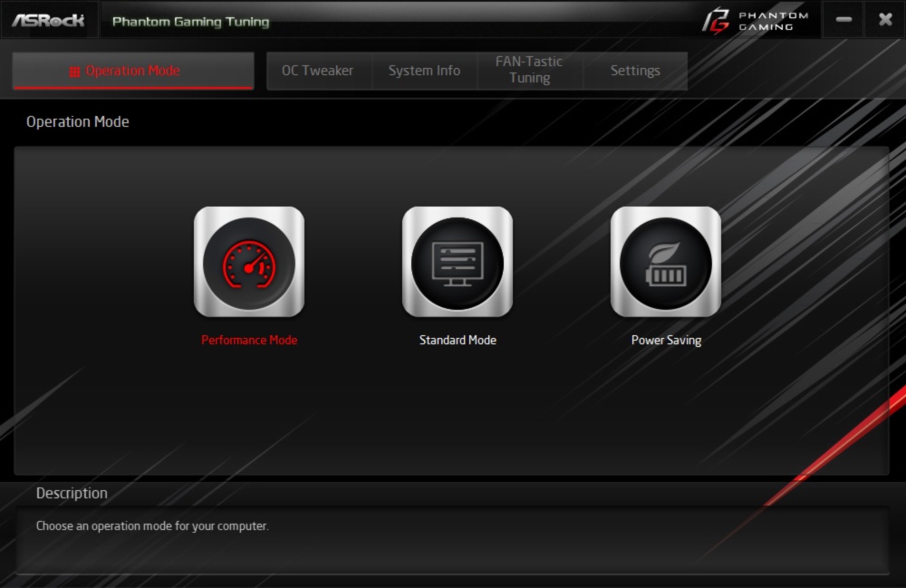Close the Phantom Gaming Tuning window
This screenshot has width=906, height=588.
pos(885,20)
